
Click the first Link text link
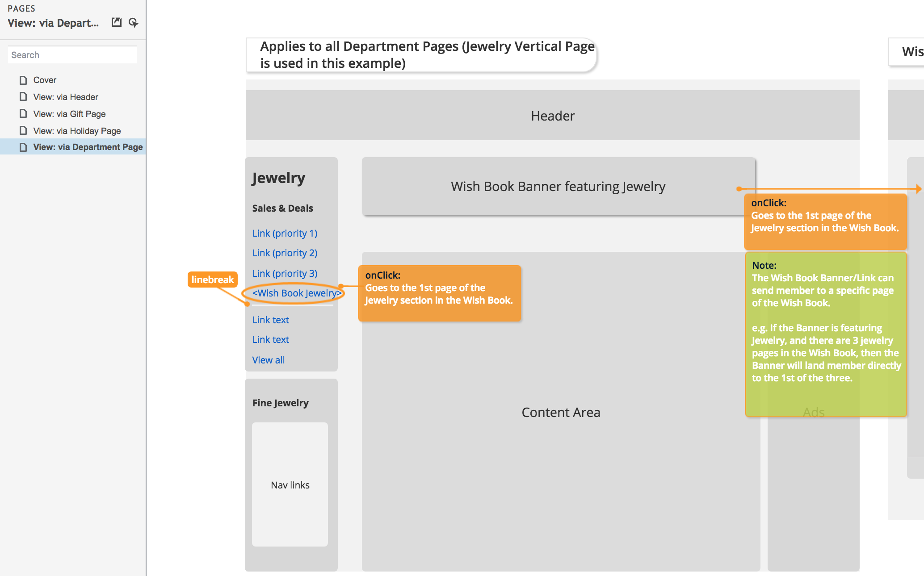point(270,320)
